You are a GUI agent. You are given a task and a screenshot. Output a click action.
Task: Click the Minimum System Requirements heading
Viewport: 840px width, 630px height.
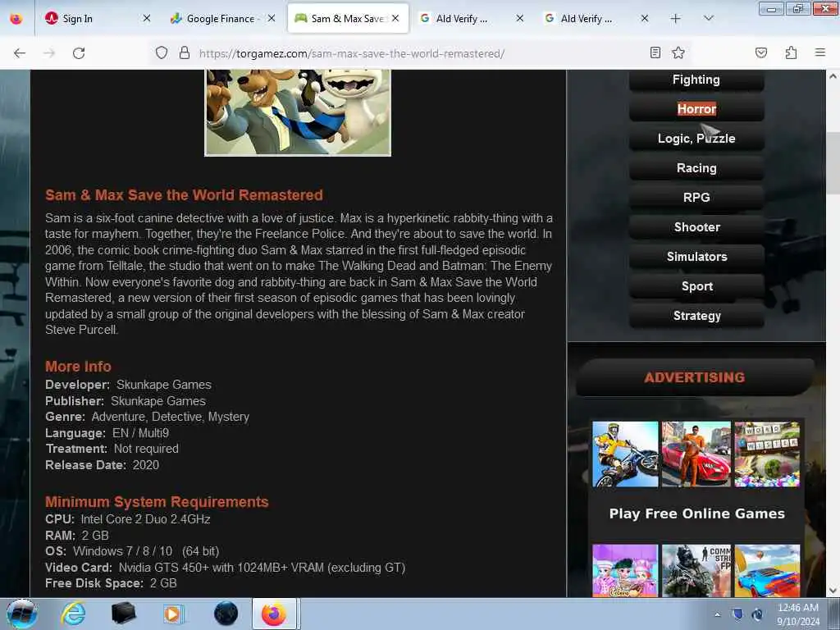point(157,502)
